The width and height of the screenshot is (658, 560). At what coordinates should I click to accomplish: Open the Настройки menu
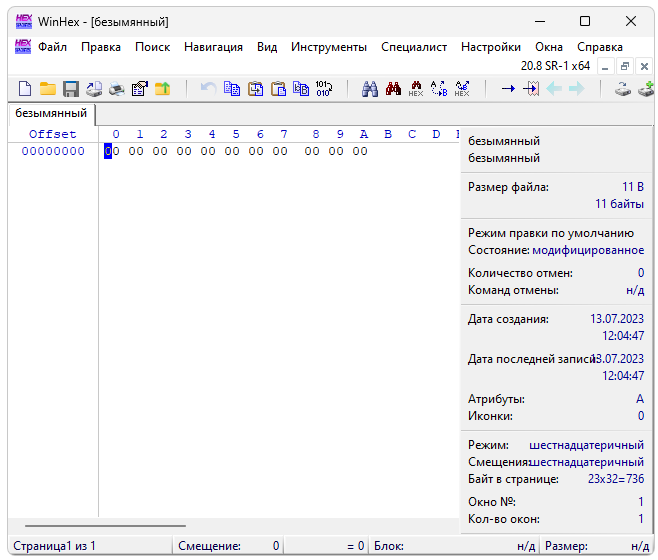(x=491, y=47)
